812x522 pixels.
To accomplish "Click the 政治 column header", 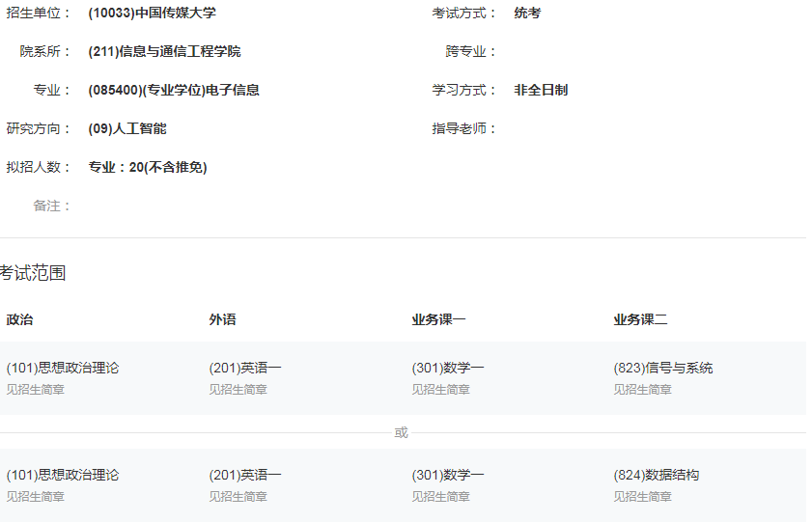I will click(x=19, y=319).
